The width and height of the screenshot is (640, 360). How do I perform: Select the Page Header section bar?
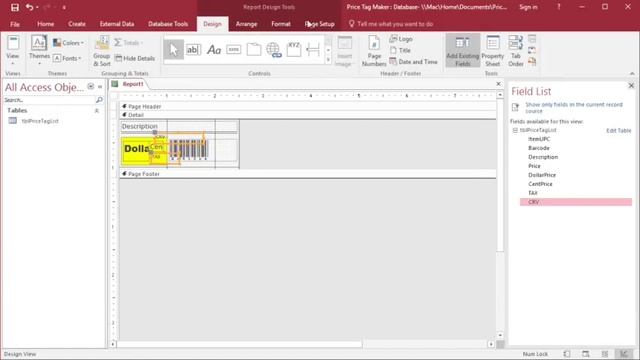pyautogui.click(x=308, y=107)
